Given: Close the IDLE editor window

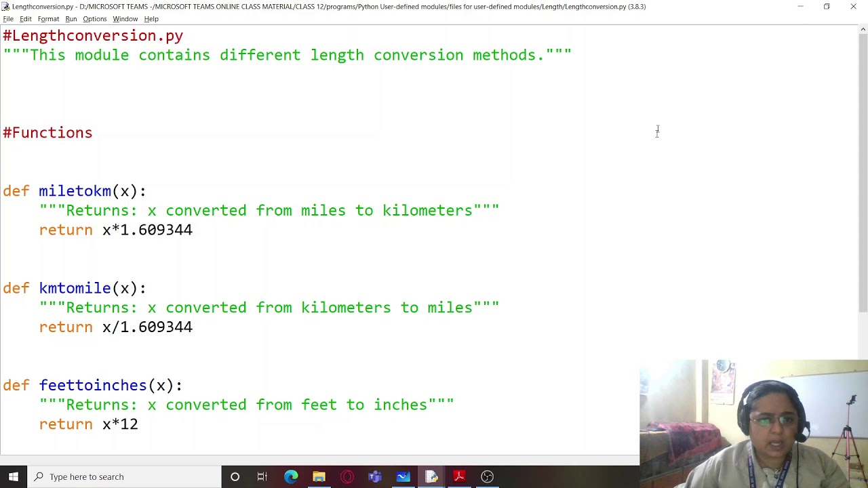Looking at the screenshot, I should click(x=853, y=7).
